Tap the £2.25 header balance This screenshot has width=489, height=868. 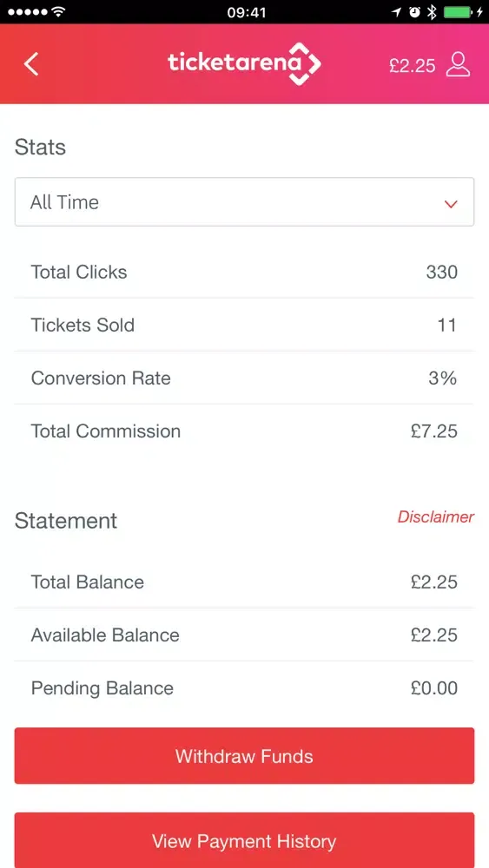[x=413, y=65]
